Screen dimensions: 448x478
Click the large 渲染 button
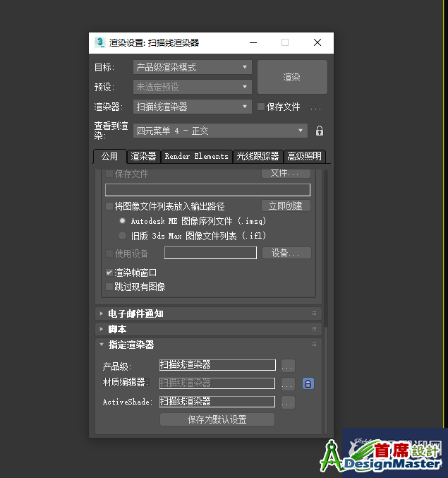(292, 77)
